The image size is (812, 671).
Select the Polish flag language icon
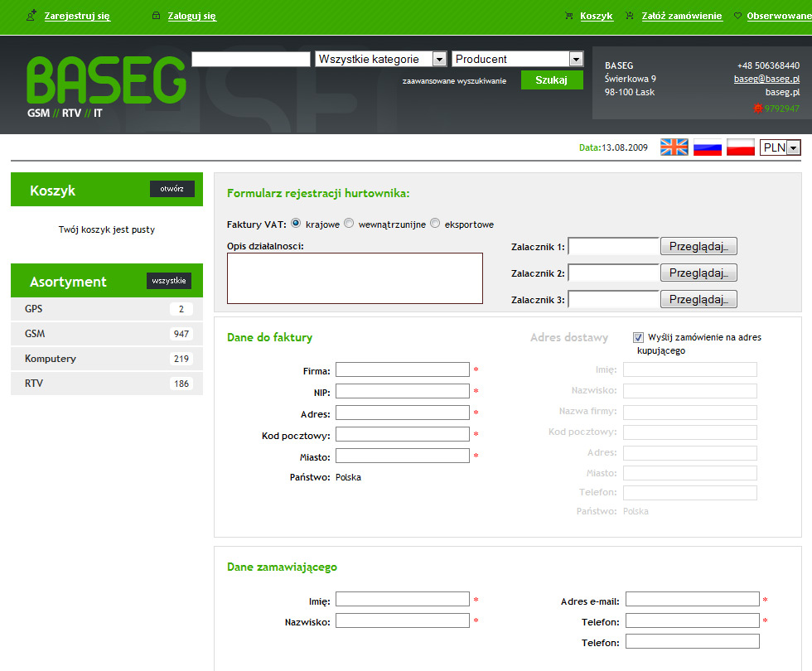click(x=740, y=147)
